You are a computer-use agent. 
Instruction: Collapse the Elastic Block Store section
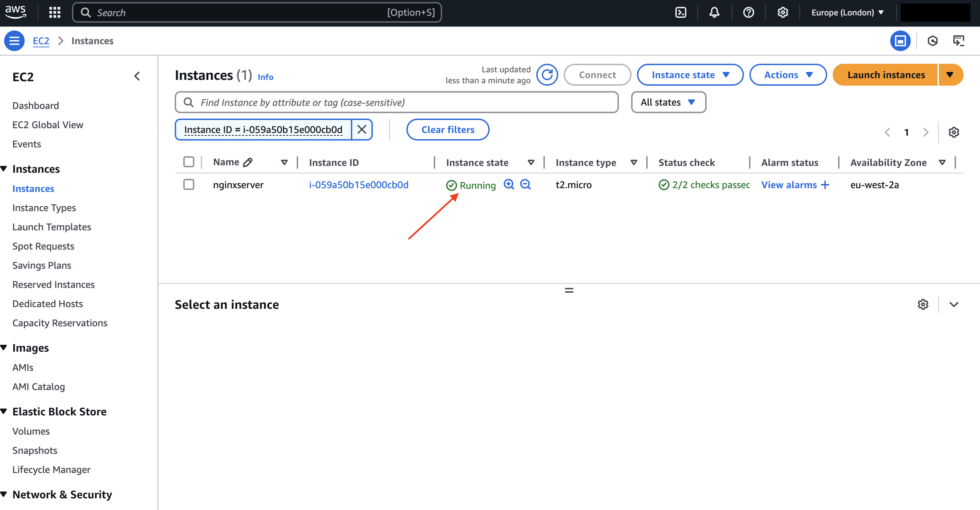[4, 411]
